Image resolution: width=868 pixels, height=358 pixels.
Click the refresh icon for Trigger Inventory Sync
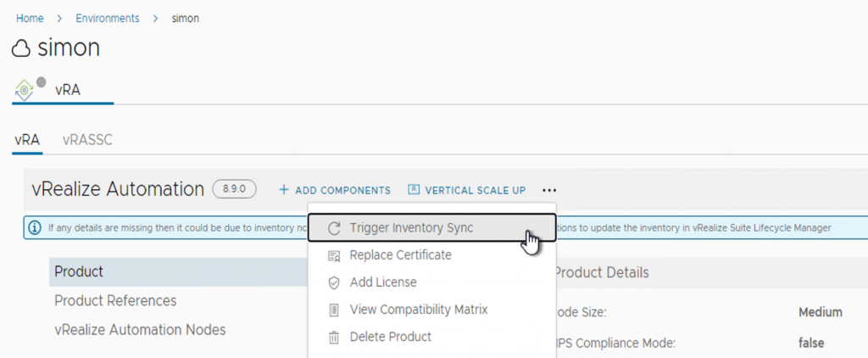pos(334,228)
